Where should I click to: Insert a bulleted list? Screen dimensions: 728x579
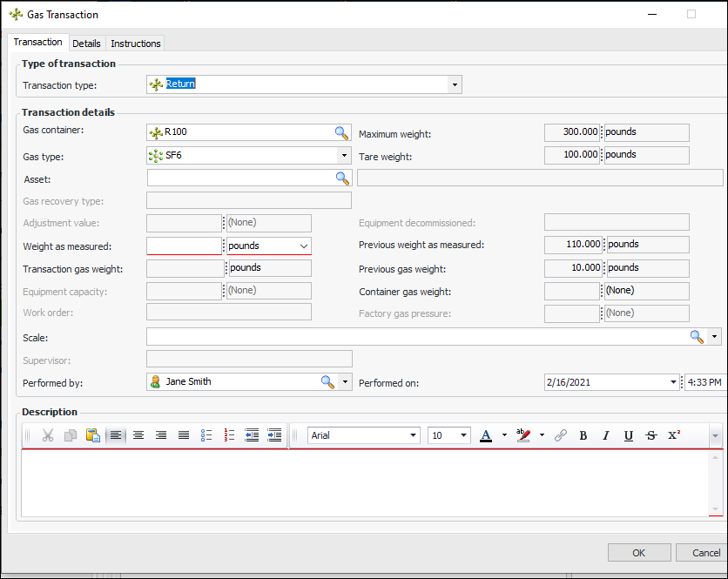point(206,435)
